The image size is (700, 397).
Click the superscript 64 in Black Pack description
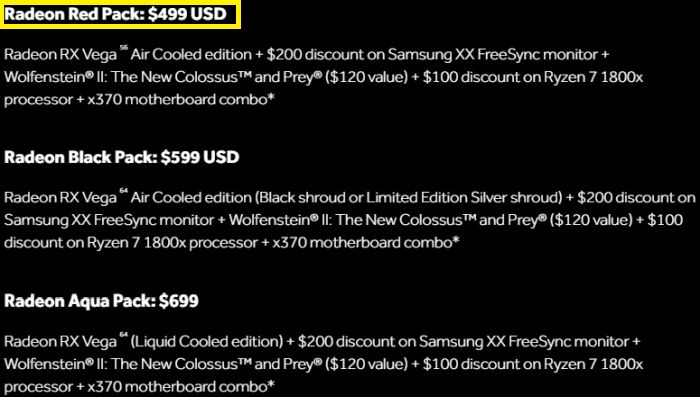123,192
